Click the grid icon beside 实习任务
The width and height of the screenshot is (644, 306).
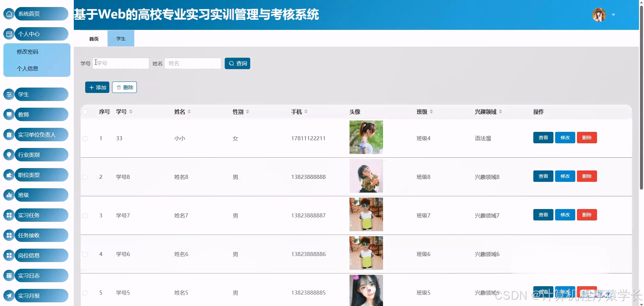pyautogui.click(x=9, y=215)
